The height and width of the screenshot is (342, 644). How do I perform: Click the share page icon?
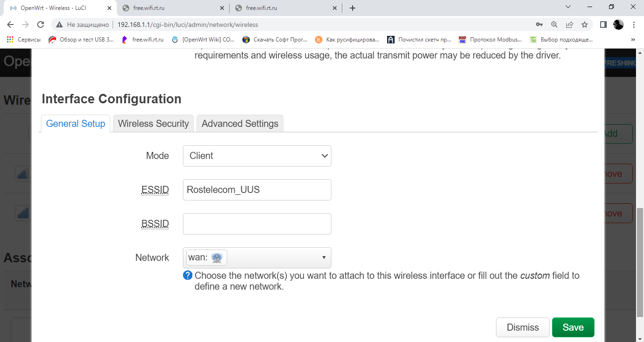point(570,25)
